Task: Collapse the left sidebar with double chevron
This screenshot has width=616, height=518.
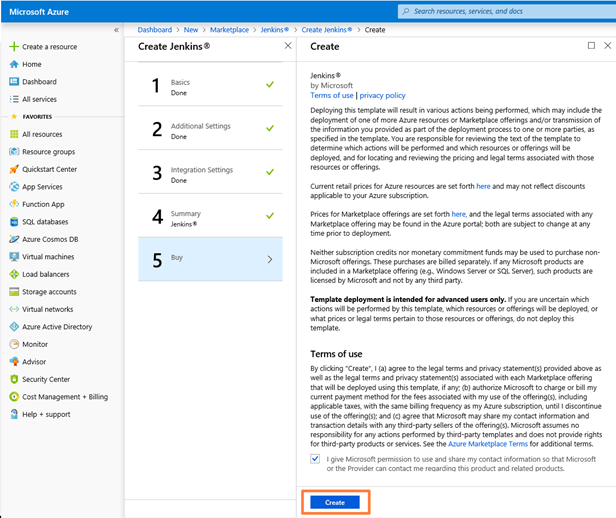Action: [x=116, y=30]
